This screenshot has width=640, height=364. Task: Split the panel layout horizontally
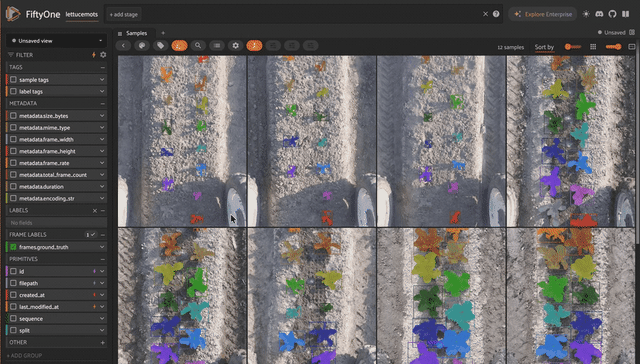tap(632, 33)
